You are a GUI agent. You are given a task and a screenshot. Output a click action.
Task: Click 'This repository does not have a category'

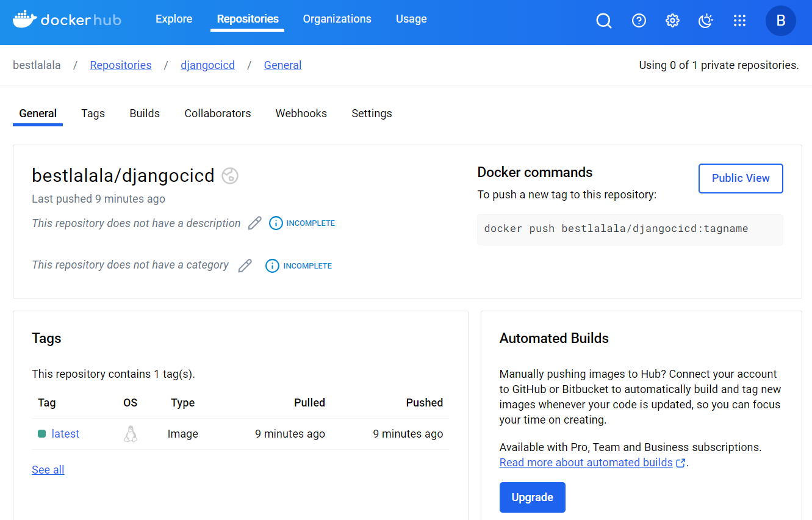(x=131, y=265)
